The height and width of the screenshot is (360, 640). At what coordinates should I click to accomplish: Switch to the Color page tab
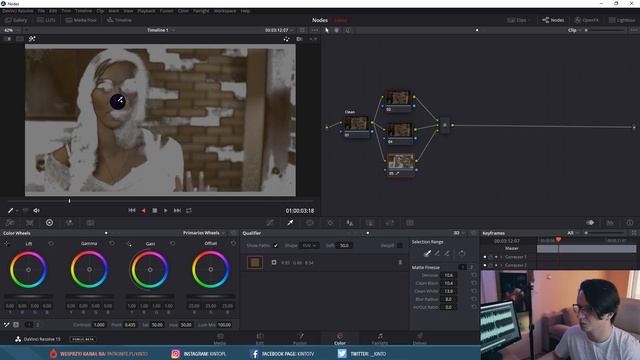pos(340,339)
